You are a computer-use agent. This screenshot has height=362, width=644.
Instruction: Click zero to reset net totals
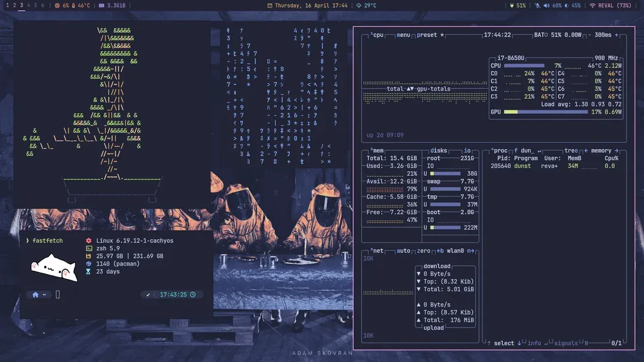[x=423, y=250]
